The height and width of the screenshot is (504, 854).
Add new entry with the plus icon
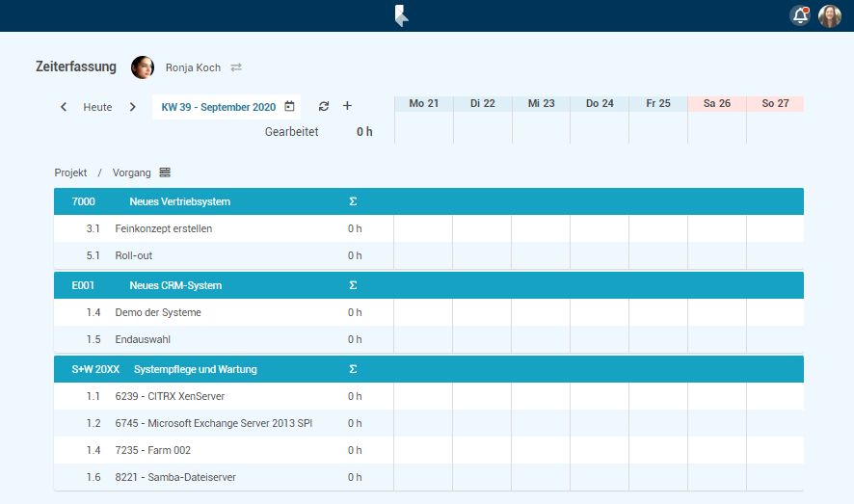click(348, 106)
